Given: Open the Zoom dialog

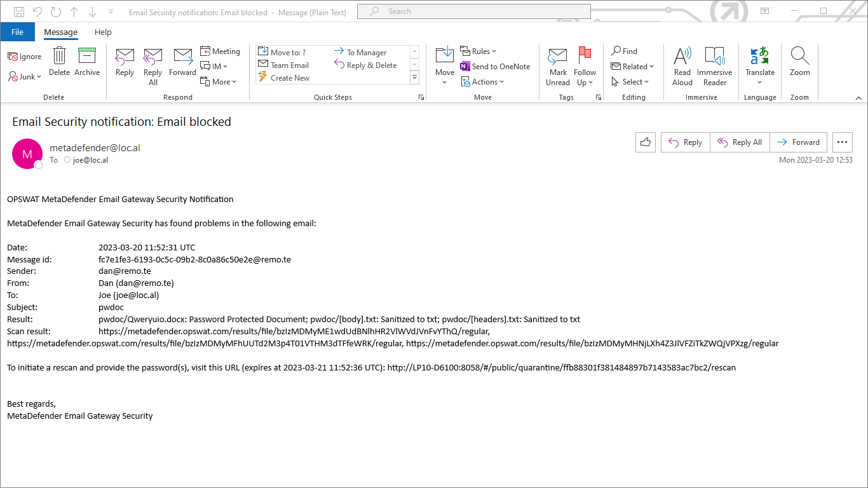Looking at the screenshot, I should [x=799, y=62].
